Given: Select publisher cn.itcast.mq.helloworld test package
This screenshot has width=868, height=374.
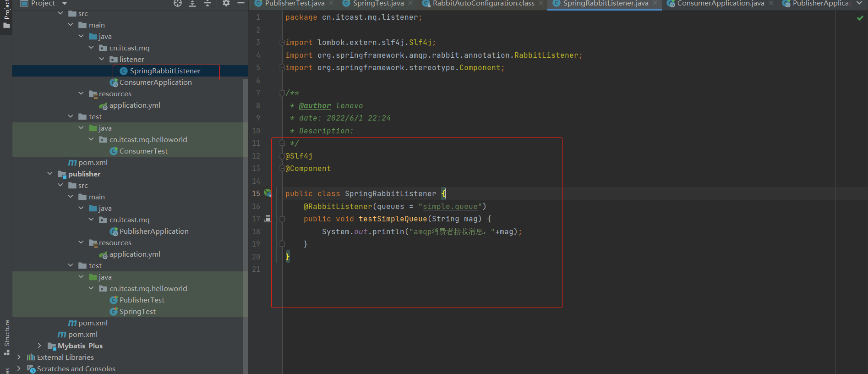Looking at the screenshot, I should tap(148, 289).
